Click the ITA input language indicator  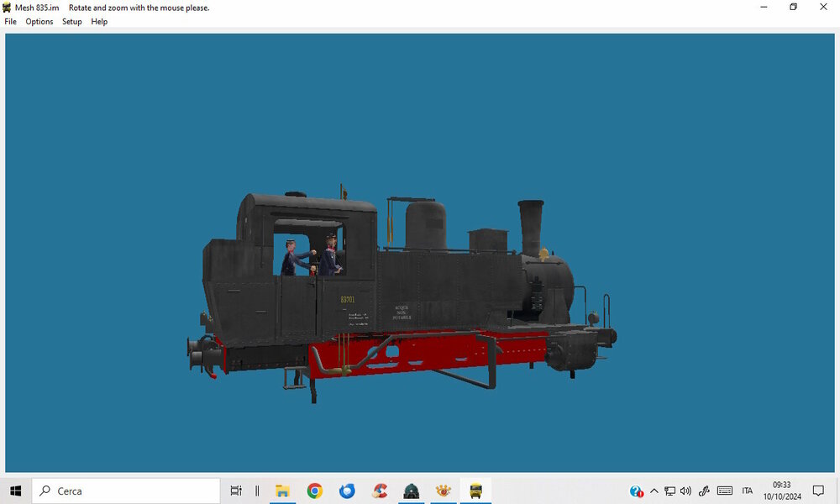point(748,491)
